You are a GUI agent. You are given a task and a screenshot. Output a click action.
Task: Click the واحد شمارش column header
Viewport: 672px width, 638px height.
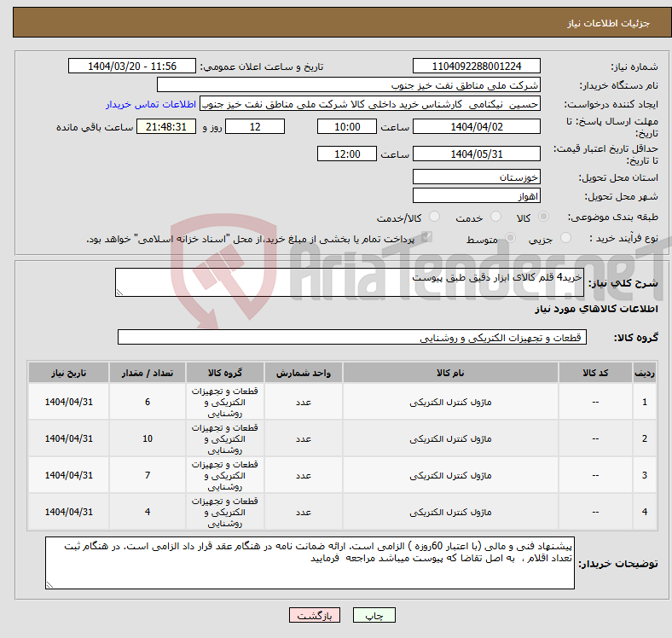(304, 373)
